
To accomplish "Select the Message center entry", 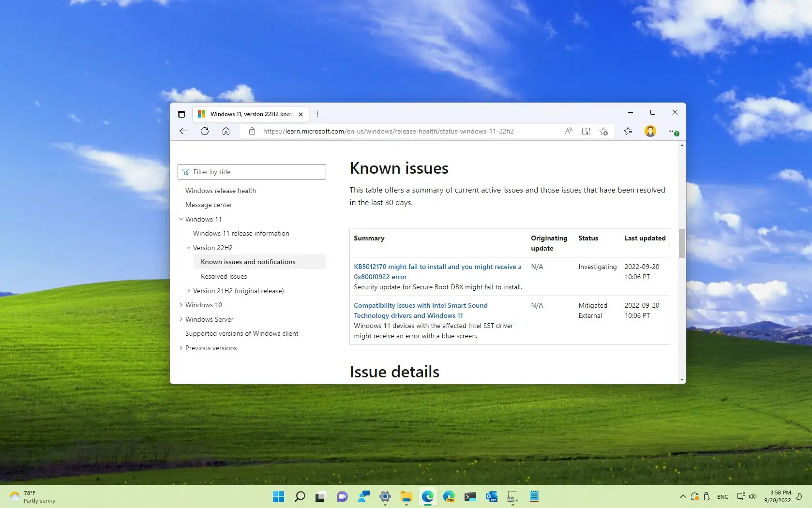I will [x=208, y=205].
